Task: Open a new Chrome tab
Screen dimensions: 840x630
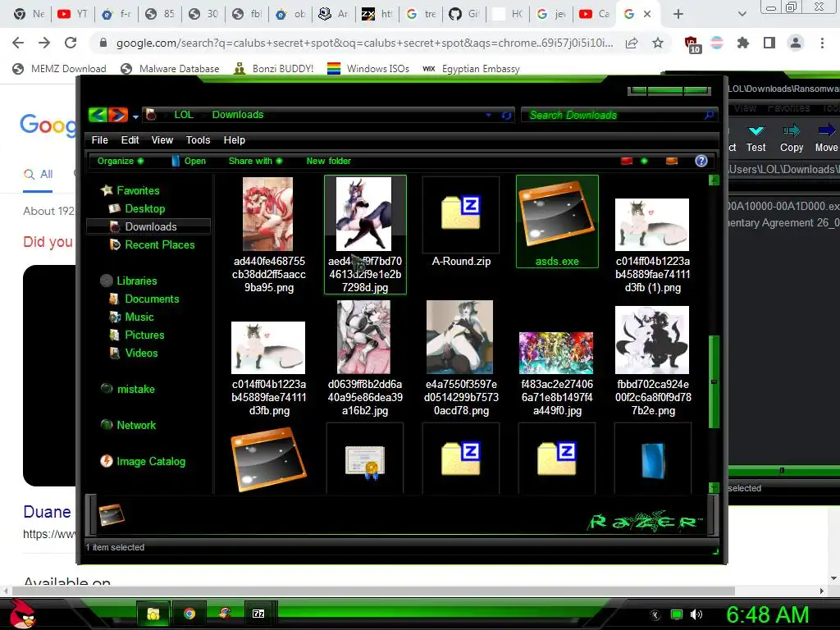Action: [x=678, y=14]
